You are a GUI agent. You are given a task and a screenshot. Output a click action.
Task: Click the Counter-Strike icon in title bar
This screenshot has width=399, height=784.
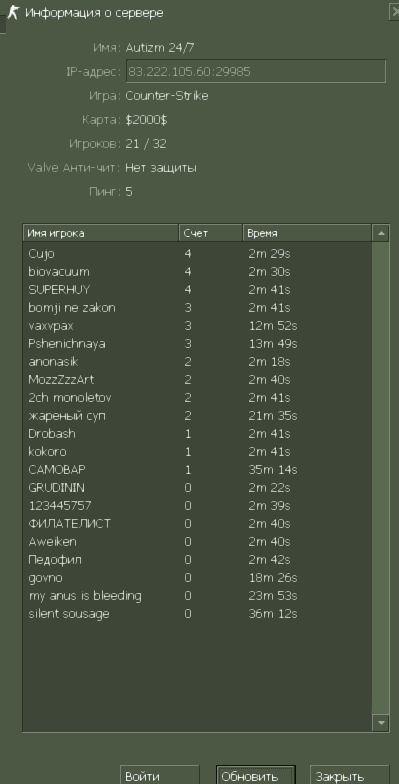pos(13,12)
